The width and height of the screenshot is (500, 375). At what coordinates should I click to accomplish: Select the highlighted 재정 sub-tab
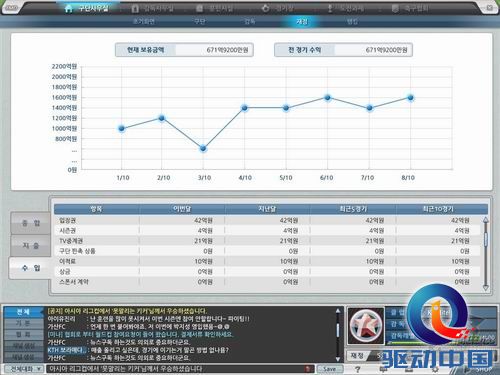(302, 21)
